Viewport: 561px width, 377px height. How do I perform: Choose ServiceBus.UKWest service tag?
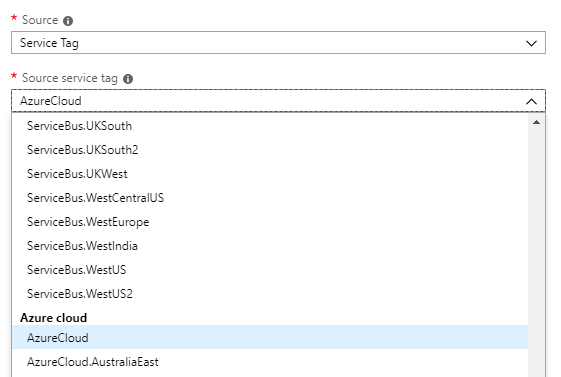tap(270, 174)
